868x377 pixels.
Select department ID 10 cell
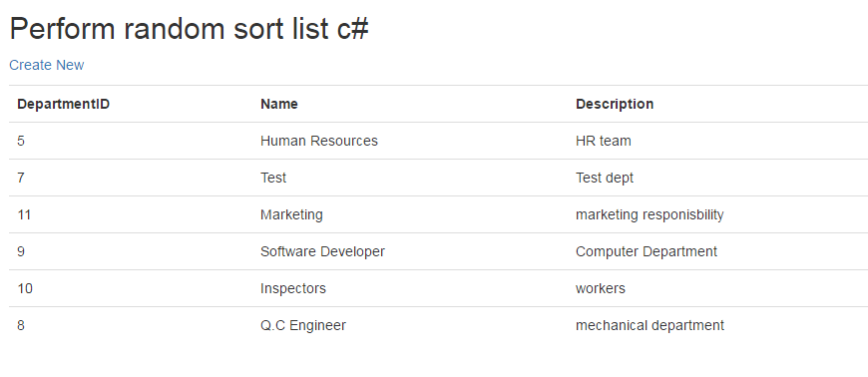[25, 288]
